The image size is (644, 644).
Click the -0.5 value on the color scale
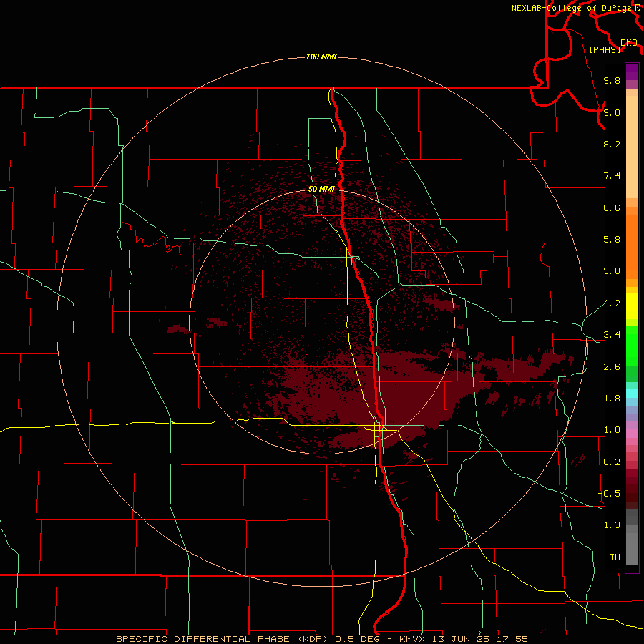(x=609, y=494)
